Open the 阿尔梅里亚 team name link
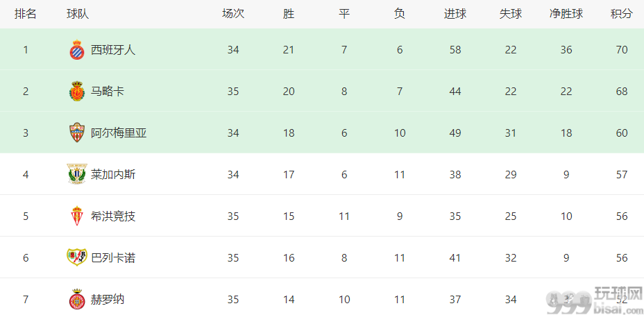The width and height of the screenshot is (644, 315). pyautogui.click(x=119, y=133)
